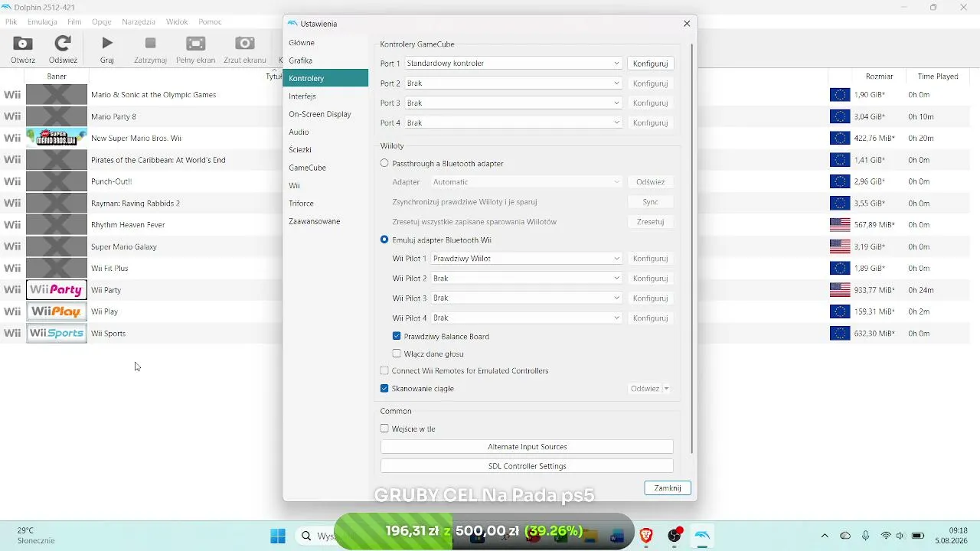The image size is (980, 551).
Task: Switch to the Interfejs settings tab
Action: click(325, 96)
